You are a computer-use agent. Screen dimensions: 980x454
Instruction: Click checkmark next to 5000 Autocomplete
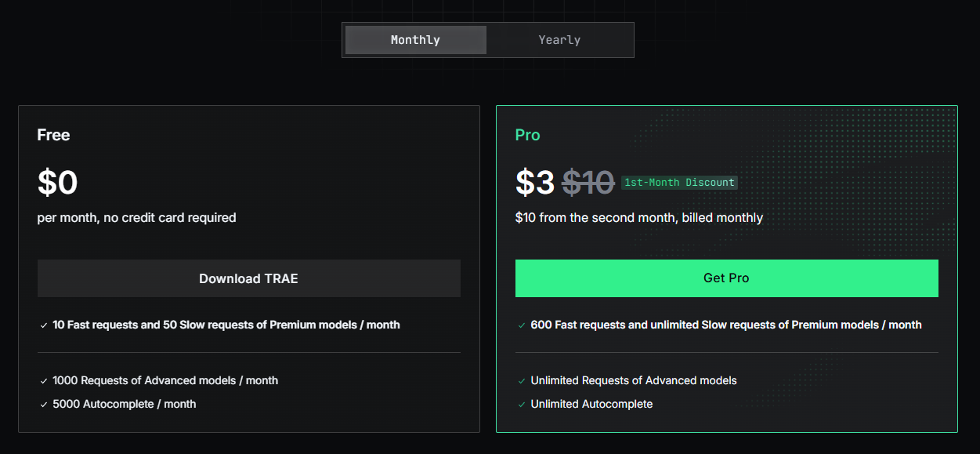pyautogui.click(x=44, y=405)
